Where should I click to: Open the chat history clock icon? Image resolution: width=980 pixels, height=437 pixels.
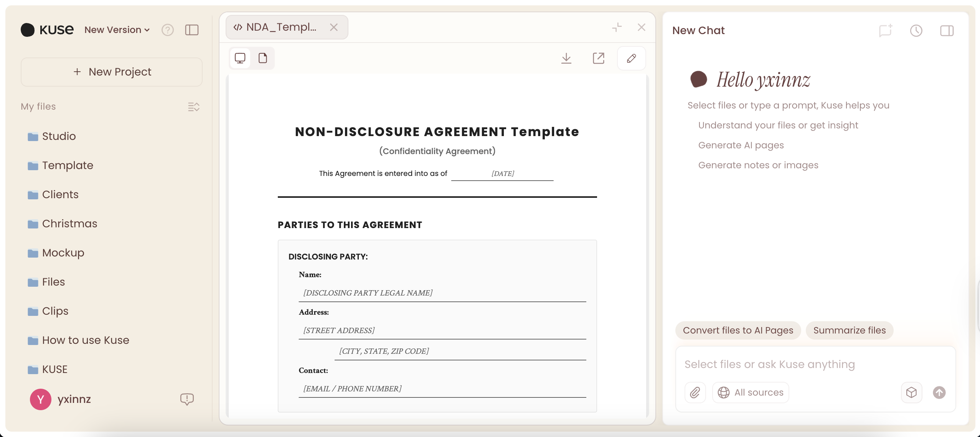[916, 31]
